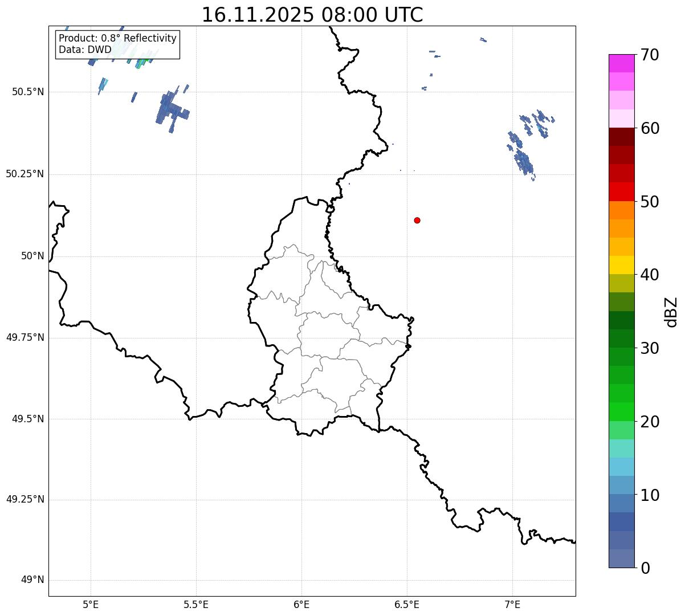This screenshot has height=616, width=685.
Task: Click the yellow swatch just above 40 dBZ
Action: [622, 265]
